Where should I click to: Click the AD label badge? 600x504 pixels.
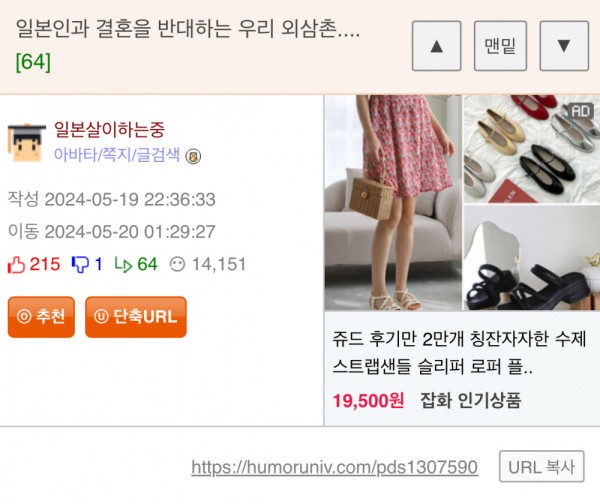tap(580, 111)
